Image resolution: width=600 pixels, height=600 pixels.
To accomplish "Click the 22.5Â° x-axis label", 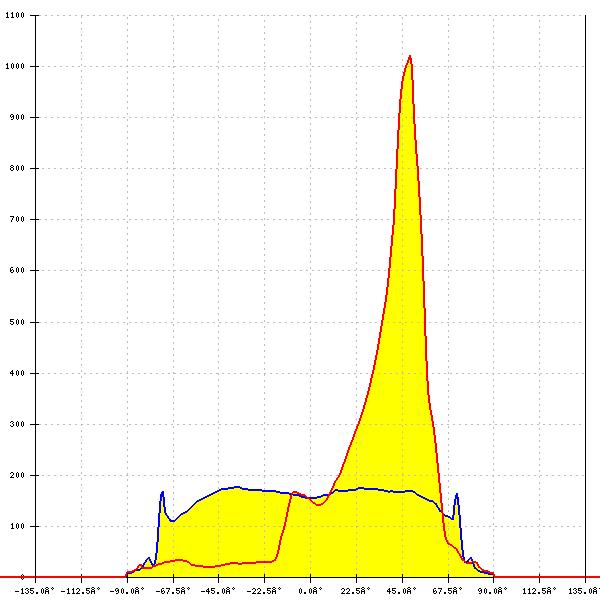I will [x=356, y=591].
